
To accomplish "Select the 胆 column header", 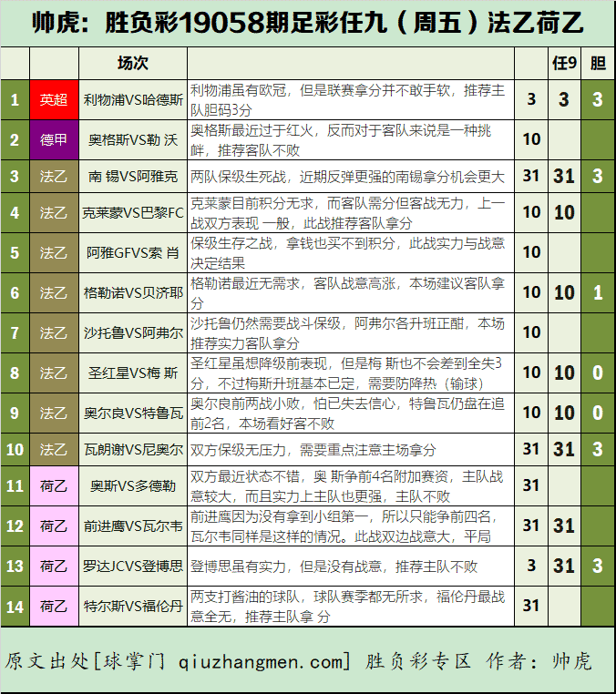I will (598, 63).
